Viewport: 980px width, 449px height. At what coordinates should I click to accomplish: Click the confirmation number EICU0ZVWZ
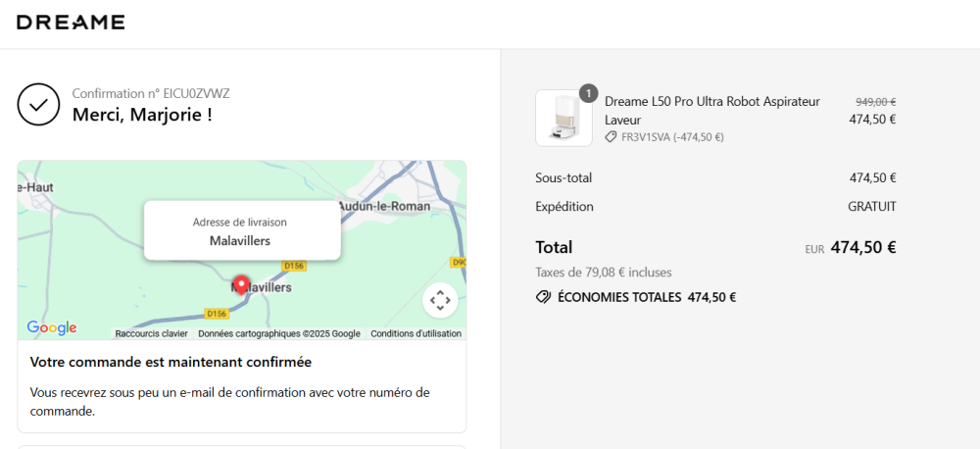pyautogui.click(x=196, y=93)
